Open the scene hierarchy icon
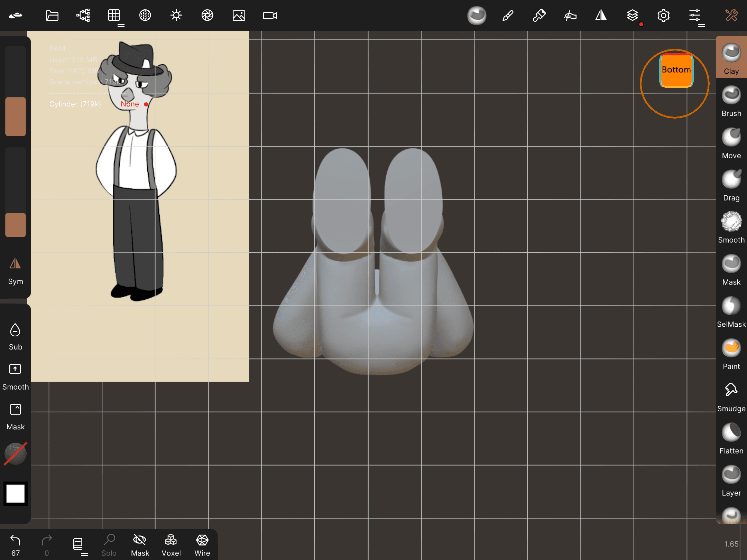747x560 pixels. point(83,16)
